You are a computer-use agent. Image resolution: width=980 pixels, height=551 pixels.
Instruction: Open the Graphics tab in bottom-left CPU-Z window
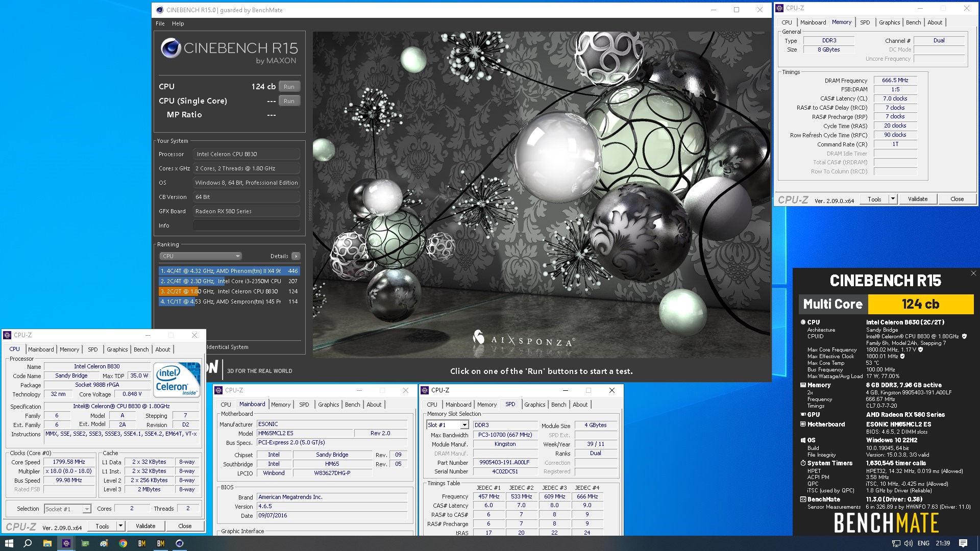(117, 349)
